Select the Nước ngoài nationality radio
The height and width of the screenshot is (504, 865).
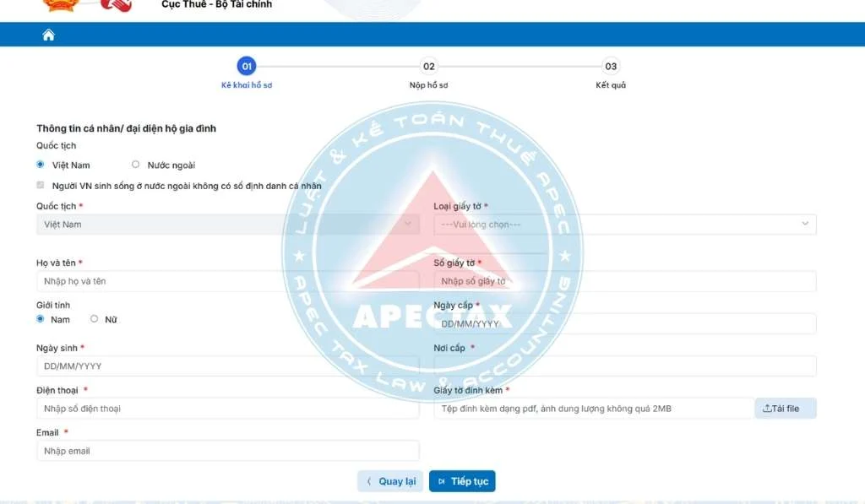tap(135, 165)
